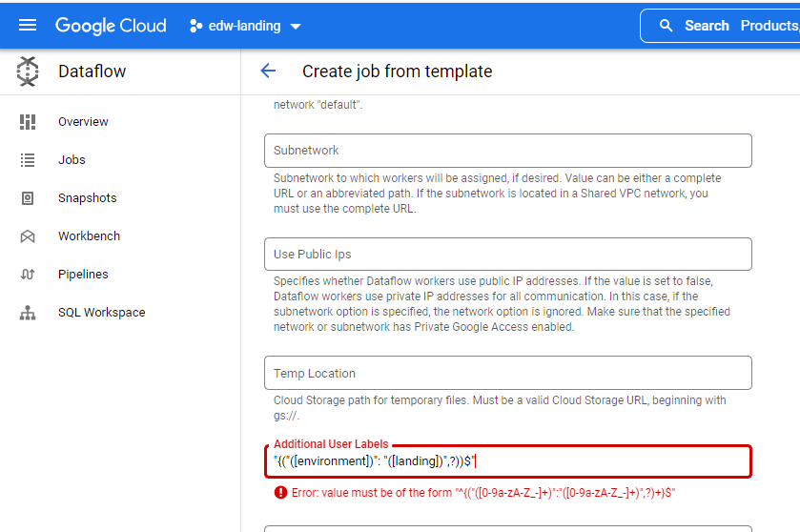Screen dimensions: 800x532
Task: Click the 'Subnetwork to which workers' description
Action: click(498, 194)
